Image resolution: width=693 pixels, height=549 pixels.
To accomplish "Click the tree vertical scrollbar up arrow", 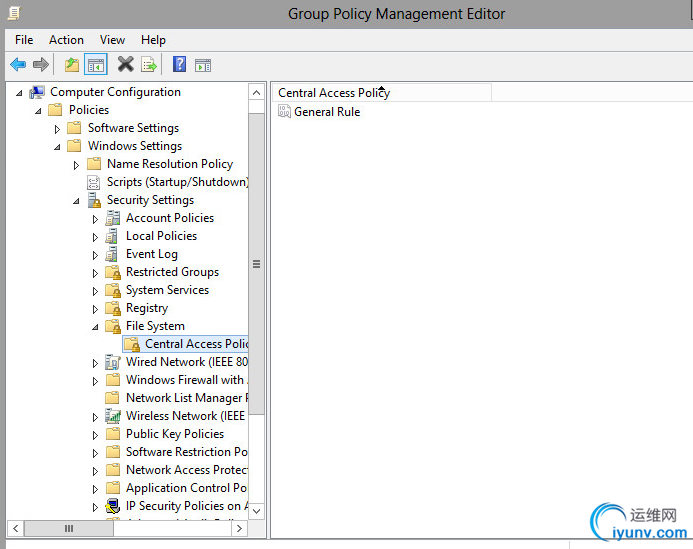I will pos(256,92).
